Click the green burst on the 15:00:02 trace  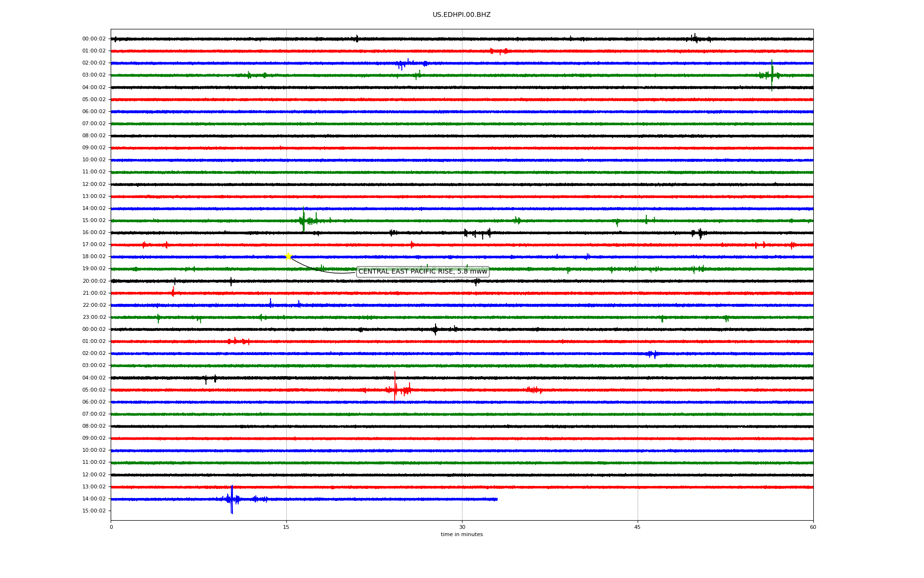304,220
